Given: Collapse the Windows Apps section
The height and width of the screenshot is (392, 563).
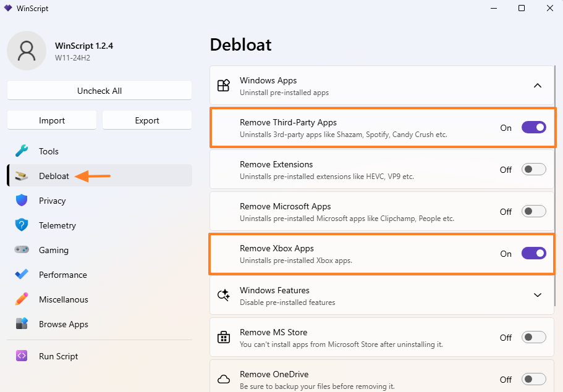Looking at the screenshot, I should tap(537, 86).
